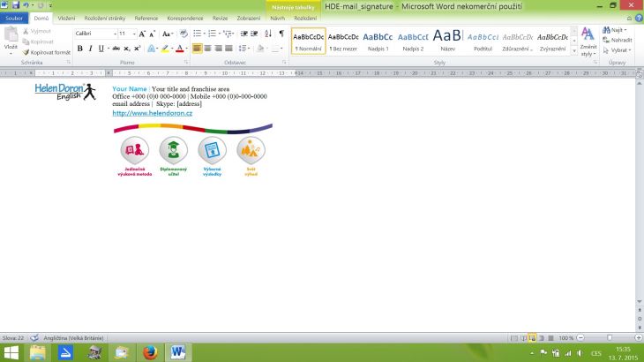644x362 pixels.
Task: Open Změnit styly menu
Action: pyautogui.click(x=588, y=42)
